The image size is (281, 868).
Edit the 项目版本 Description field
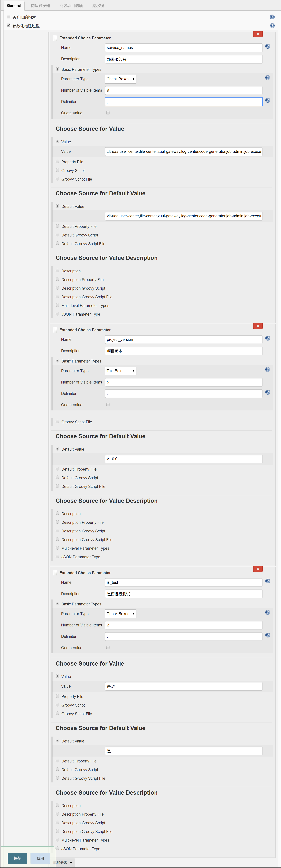click(183, 351)
